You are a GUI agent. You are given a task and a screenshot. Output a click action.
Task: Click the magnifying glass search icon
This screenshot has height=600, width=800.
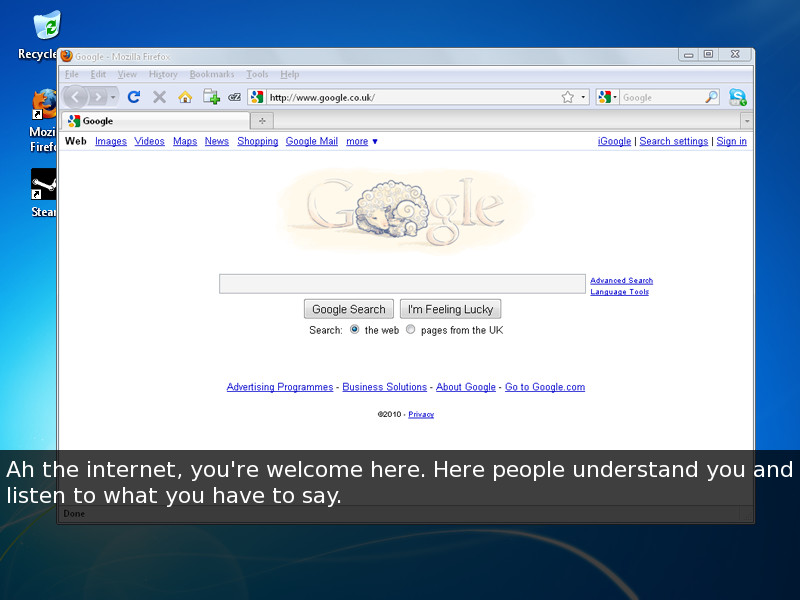pyautogui.click(x=711, y=97)
